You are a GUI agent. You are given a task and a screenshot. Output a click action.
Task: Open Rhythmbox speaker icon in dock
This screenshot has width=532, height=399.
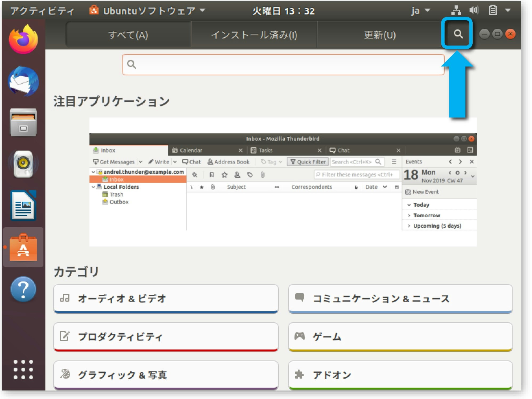click(x=23, y=164)
